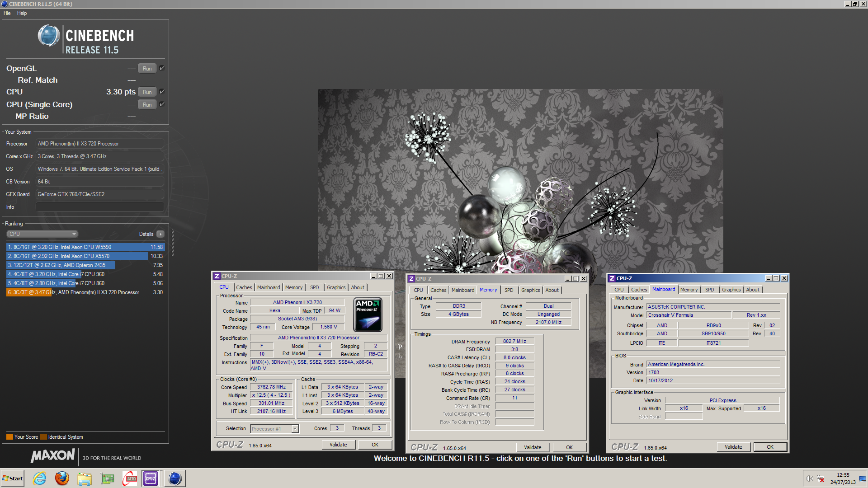This screenshot has height=488, width=868.
Task: Click Validate in left CPU-Z window
Action: 338,445
